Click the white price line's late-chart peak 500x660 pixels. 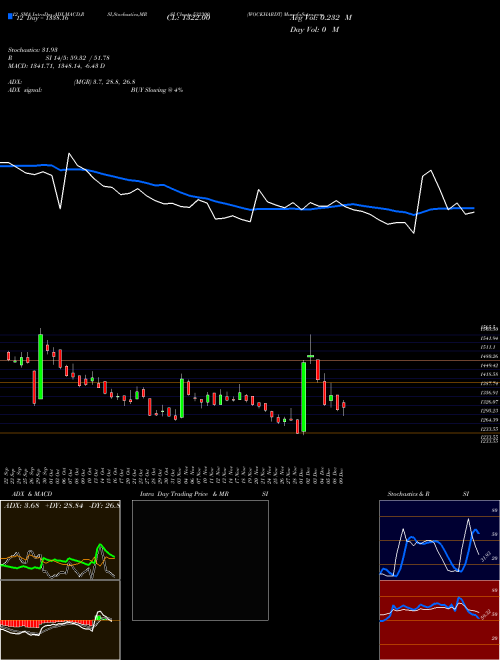[x=431, y=171]
